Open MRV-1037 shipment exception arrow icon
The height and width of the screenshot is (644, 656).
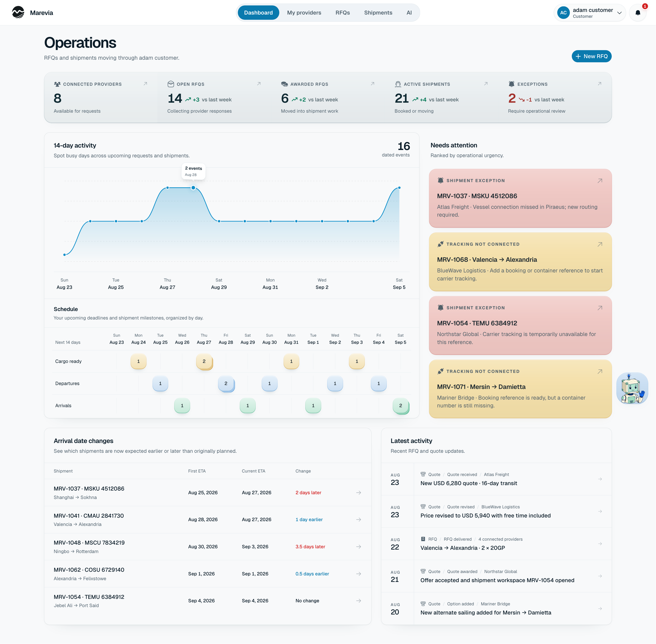(x=600, y=181)
